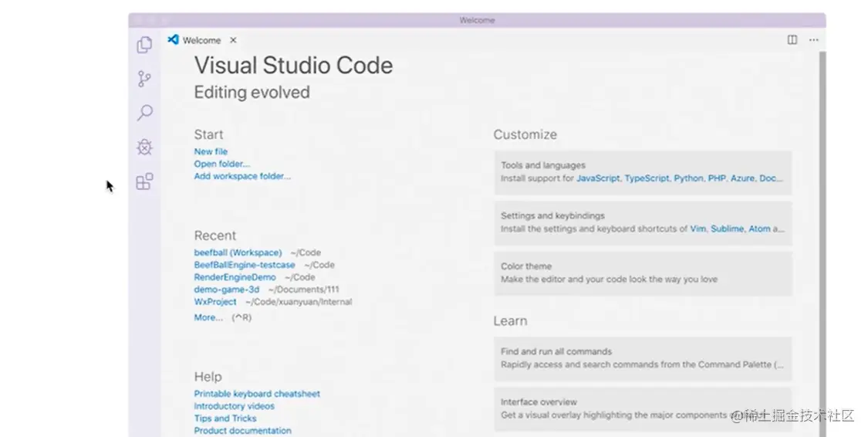Click the VS Code logo on Welcome tab

point(174,40)
